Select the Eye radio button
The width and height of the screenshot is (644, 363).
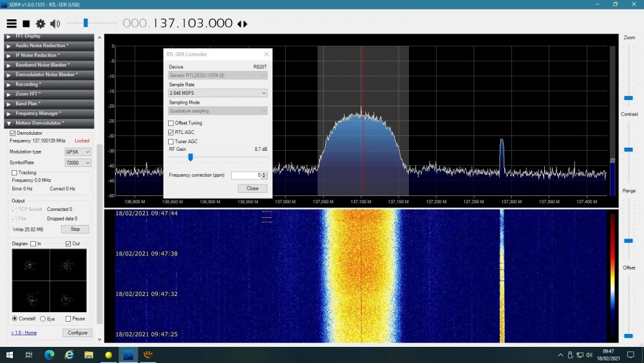(x=43, y=319)
